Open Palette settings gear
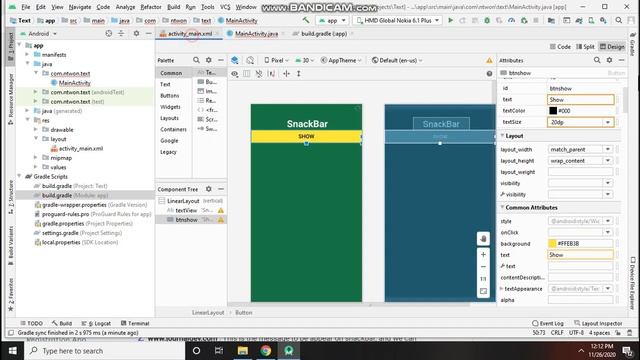This screenshot has width=640, height=360. pos(209,60)
